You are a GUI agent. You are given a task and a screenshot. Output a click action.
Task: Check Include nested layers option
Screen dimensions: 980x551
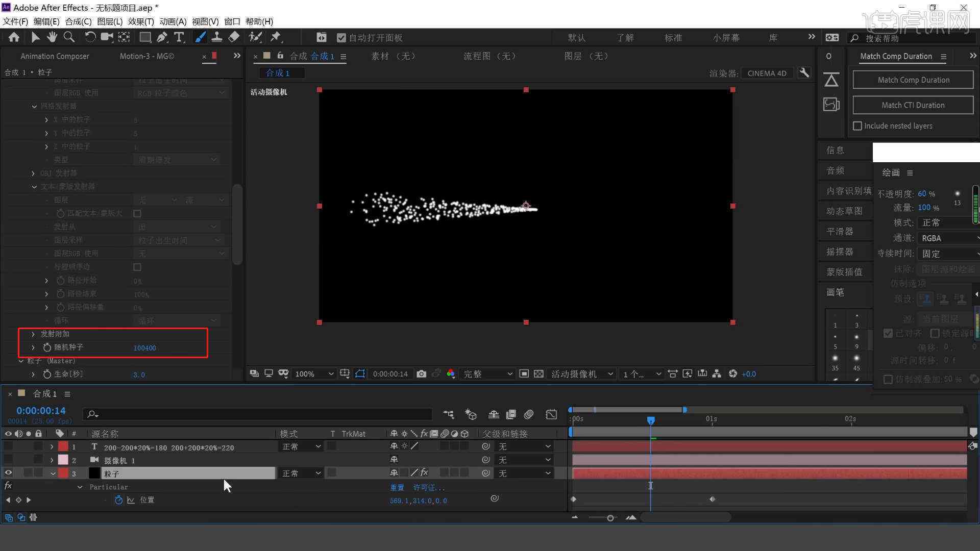pos(857,126)
